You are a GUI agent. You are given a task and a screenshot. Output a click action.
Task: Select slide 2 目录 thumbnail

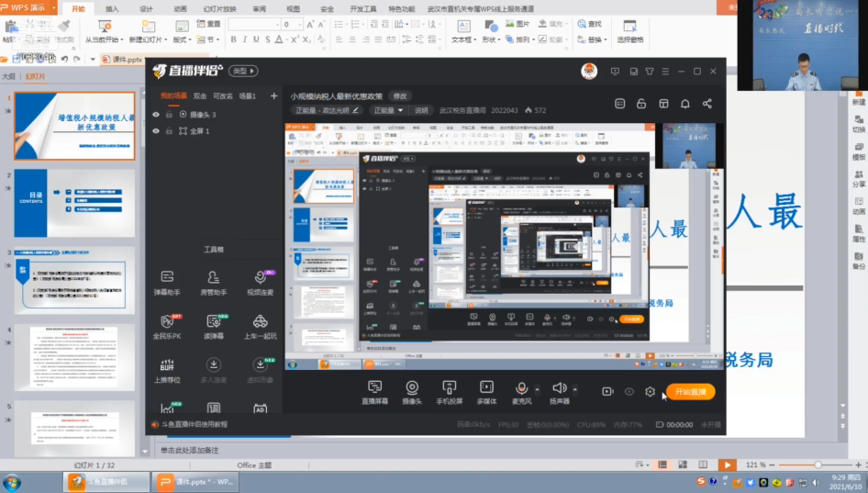tap(74, 203)
